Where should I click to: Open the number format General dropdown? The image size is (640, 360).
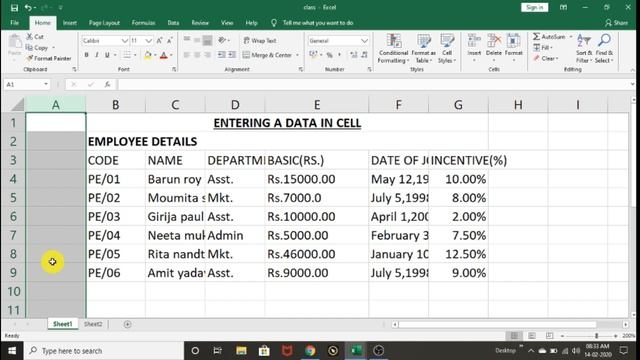364,40
